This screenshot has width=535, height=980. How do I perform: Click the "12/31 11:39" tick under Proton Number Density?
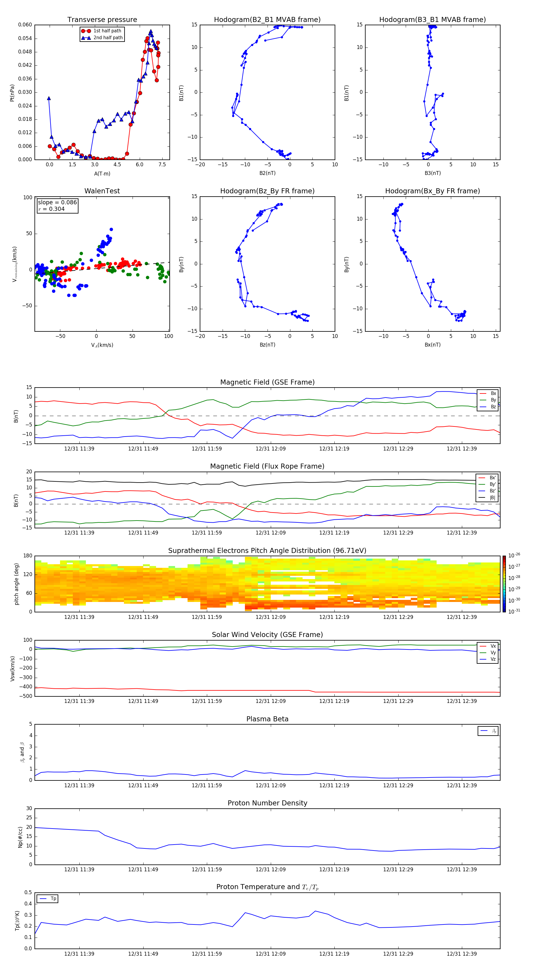[79, 869]
